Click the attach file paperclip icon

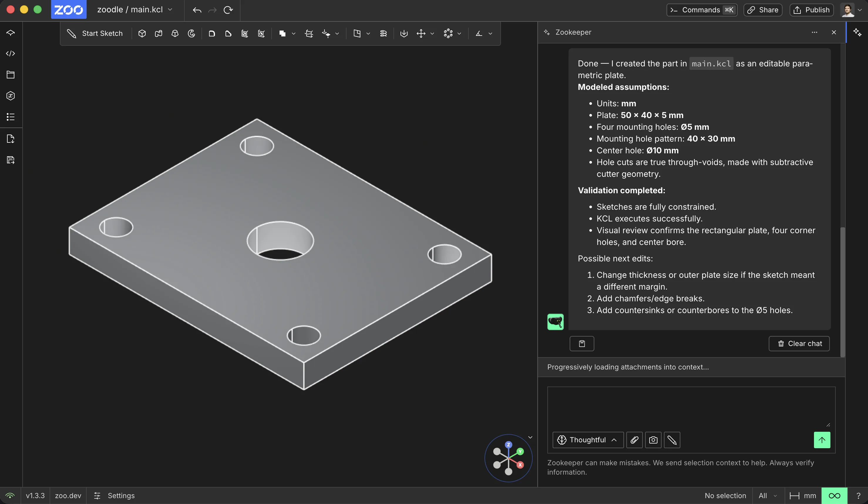click(635, 440)
